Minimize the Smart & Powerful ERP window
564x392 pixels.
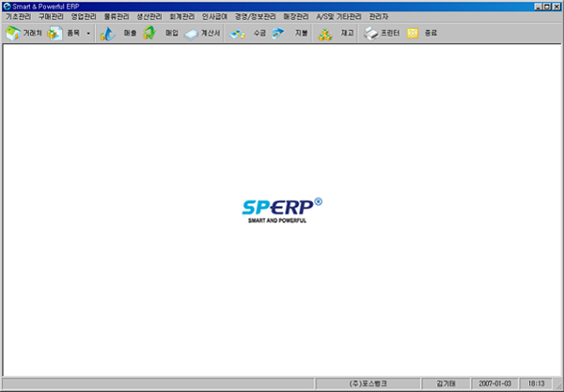tap(539, 7)
